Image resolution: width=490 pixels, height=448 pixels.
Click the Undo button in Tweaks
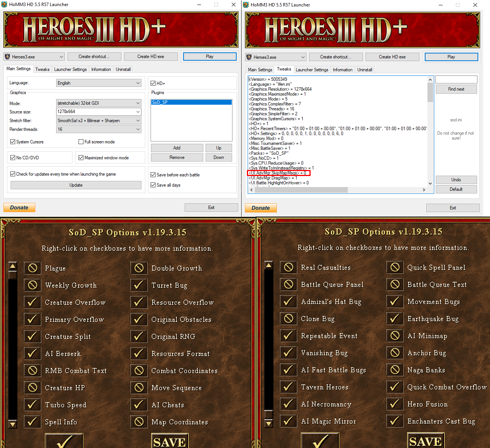click(x=456, y=180)
